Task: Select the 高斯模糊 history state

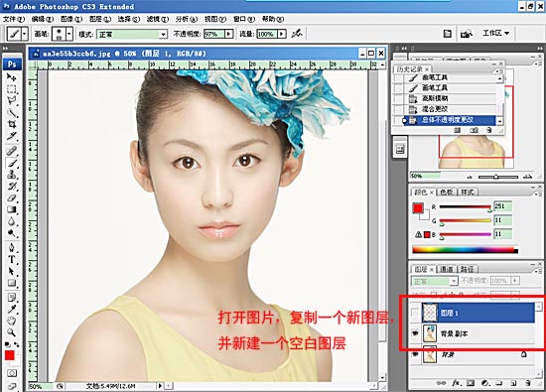Action: [451, 98]
